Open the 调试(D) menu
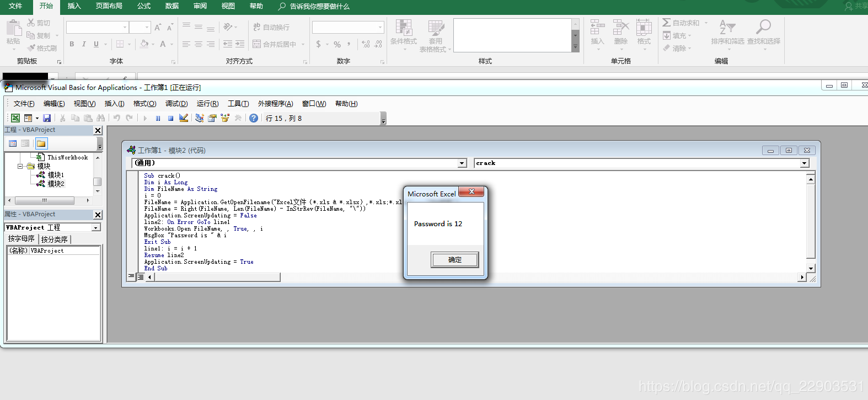Image resolution: width=868 pixels, height=400 pixels. [176, 104]
